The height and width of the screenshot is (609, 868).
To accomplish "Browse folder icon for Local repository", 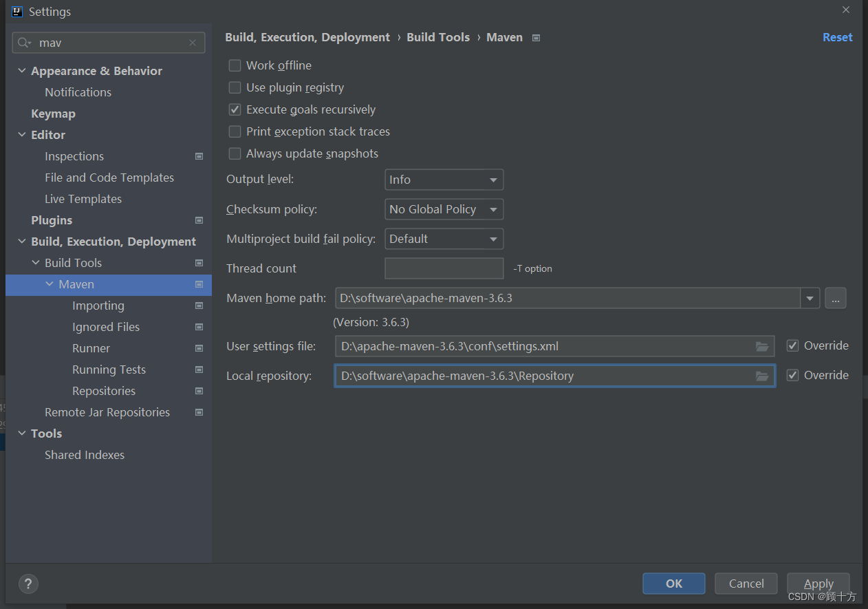I will point(762,376).
